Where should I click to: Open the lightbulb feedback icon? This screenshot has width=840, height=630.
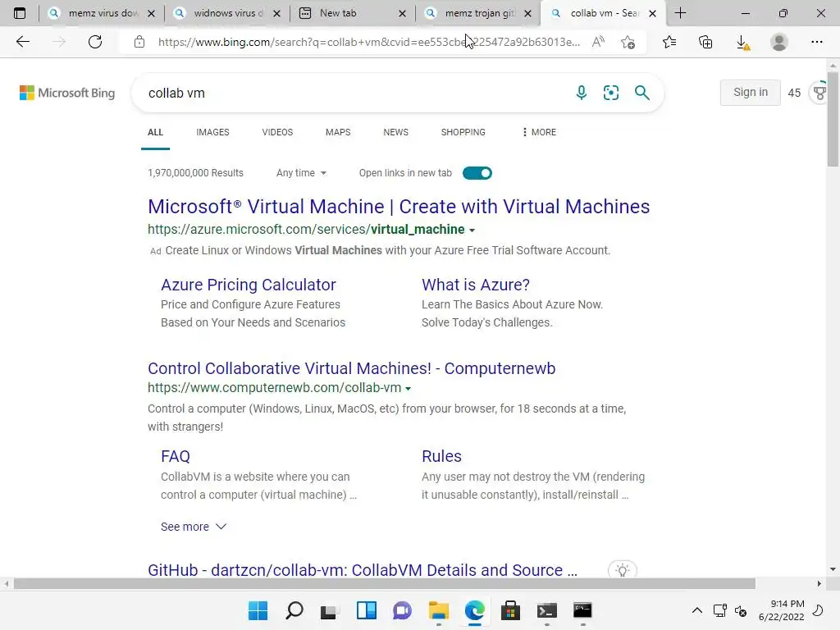[623, 570]
